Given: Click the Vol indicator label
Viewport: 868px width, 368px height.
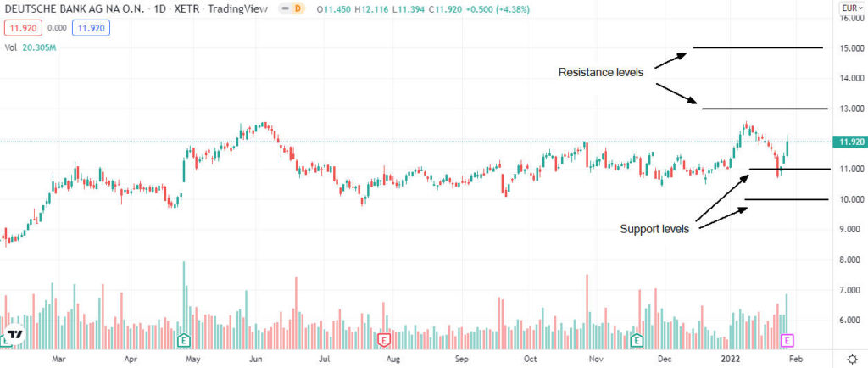Looking at the screenshot, I should click(10, 47).
